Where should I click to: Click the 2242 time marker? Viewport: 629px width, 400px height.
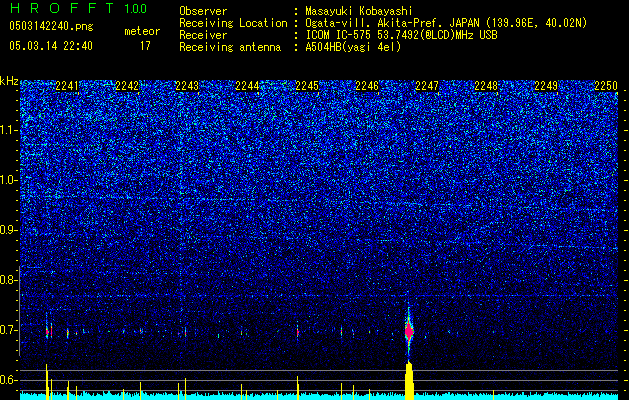coord(127,86)
